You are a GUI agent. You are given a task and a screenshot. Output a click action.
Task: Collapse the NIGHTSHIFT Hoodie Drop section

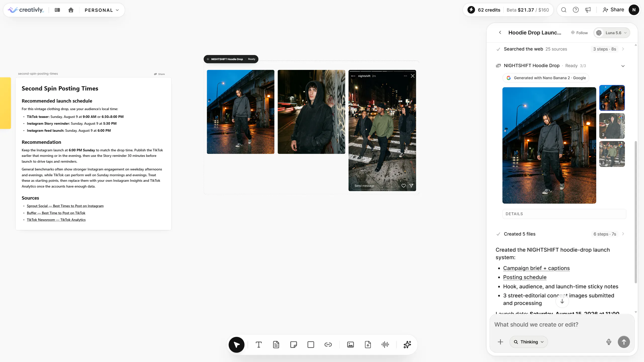click(623, 66)
